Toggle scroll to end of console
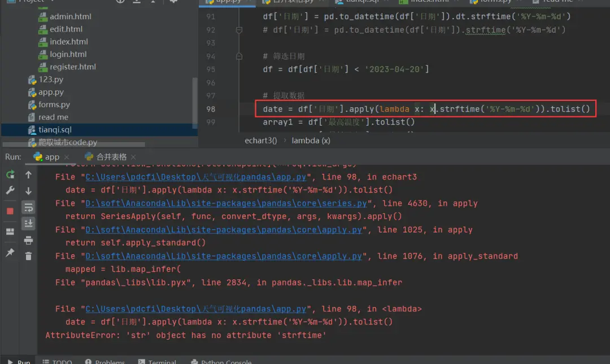Screen dimensions: 610x364 [x=28, y=223]
